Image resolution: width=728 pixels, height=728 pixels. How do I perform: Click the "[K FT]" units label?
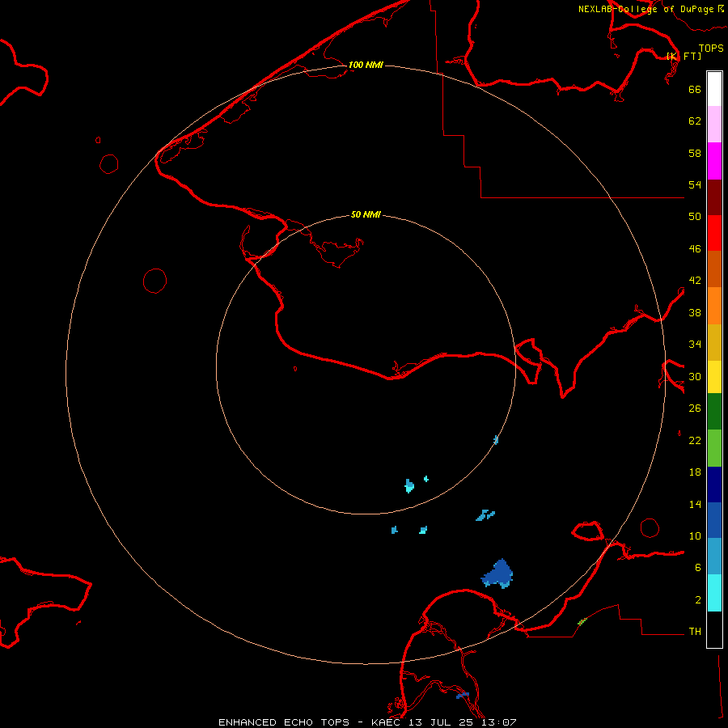pos(684,56)
